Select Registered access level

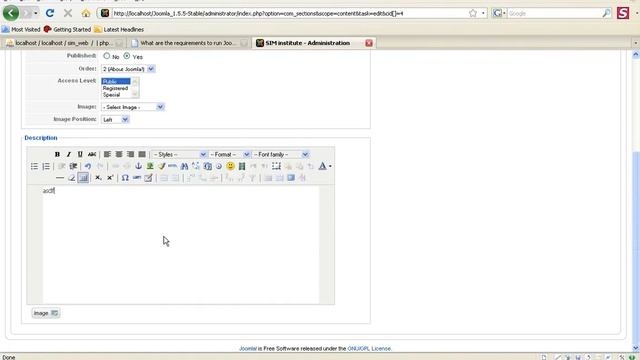pyautogui.click(x=116, y=88)
